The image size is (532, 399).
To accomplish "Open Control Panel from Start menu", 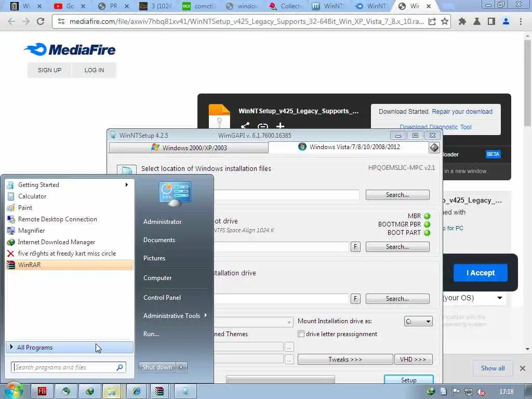I will coord(162,298).
